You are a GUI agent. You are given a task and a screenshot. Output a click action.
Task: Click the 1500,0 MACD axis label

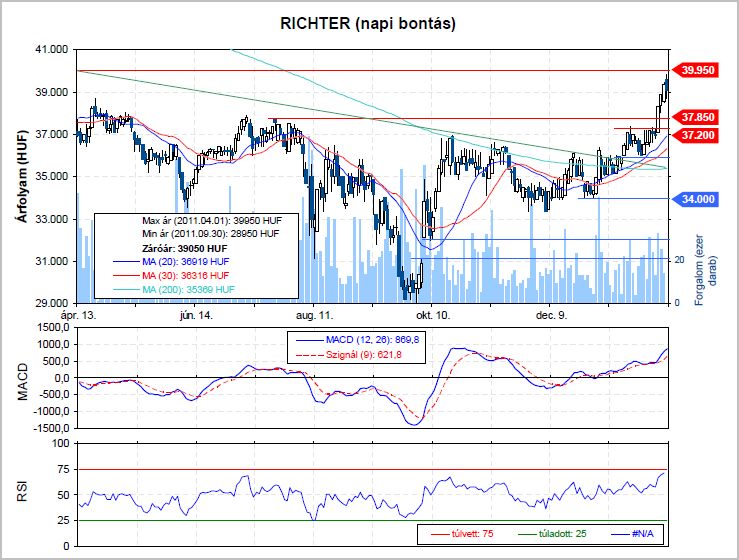54,328
